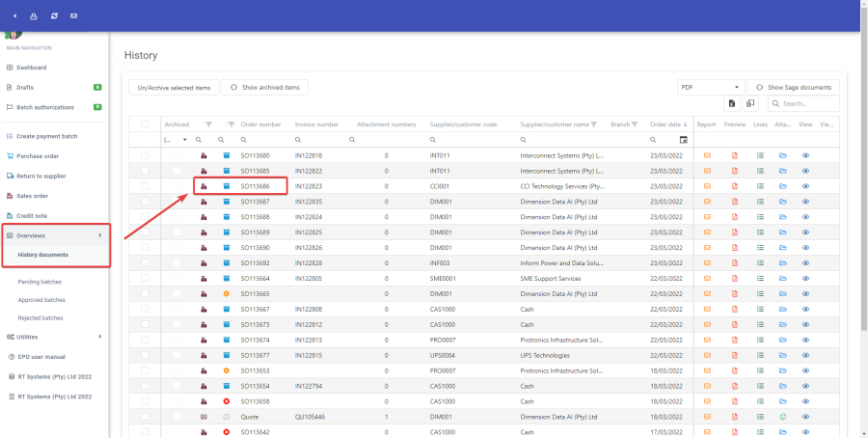Email report for order SO113680
868x438 pixels.
click(x=706, y=155)
